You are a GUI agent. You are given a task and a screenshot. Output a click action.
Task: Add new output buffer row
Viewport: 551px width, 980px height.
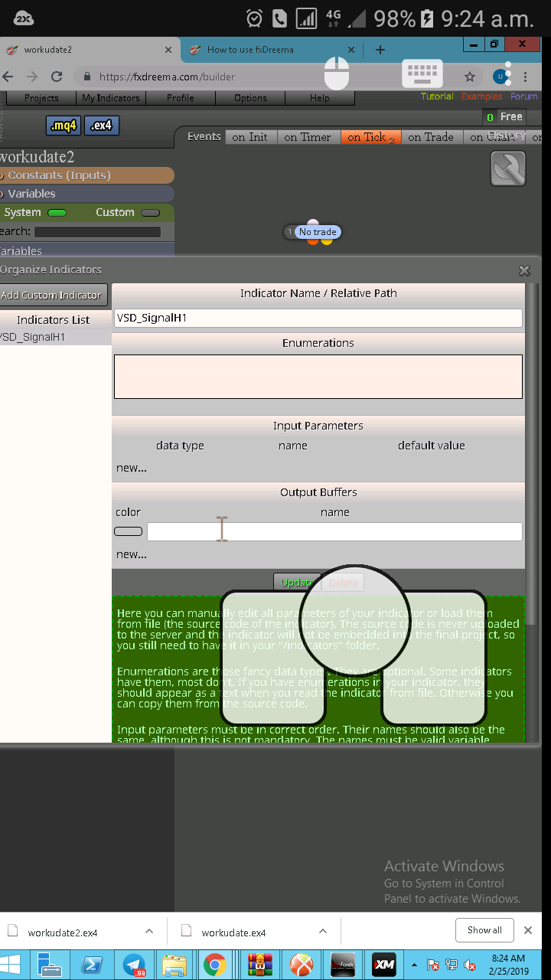point(132,554)
